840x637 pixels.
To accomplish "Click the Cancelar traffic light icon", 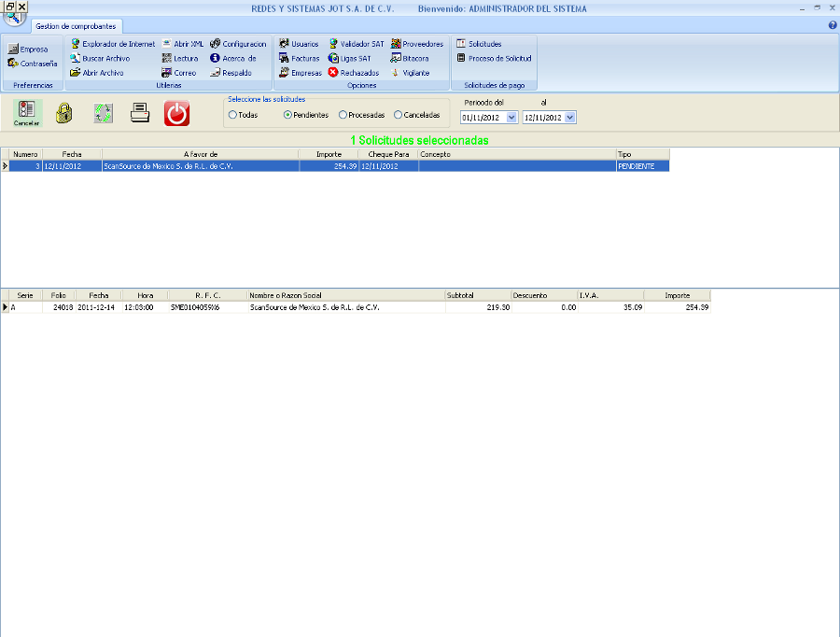I will coord(26,111).
